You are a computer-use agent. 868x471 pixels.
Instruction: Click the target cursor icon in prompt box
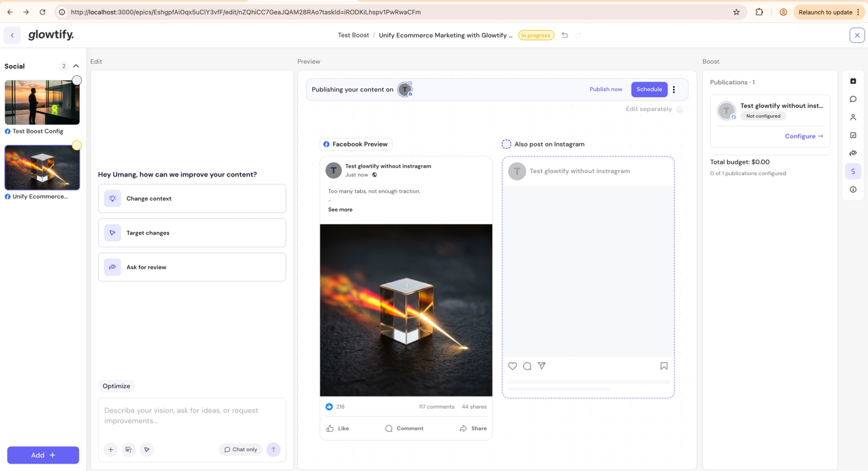click(147, 449)
